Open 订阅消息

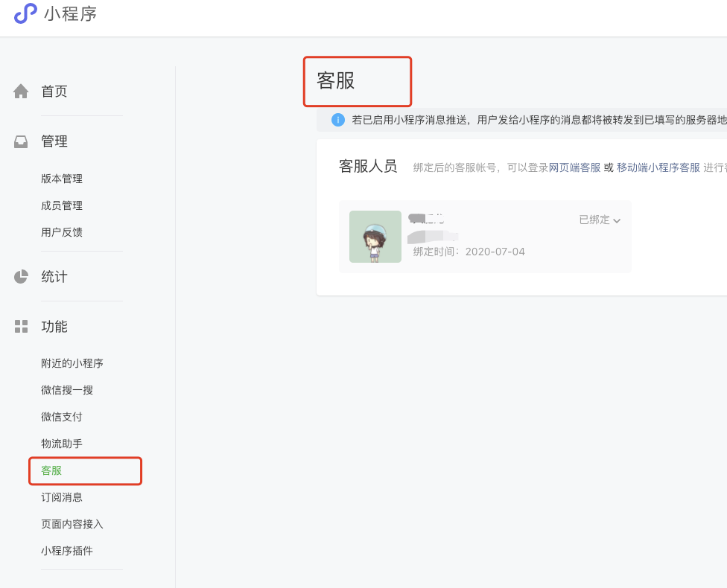tap(62, 497)
